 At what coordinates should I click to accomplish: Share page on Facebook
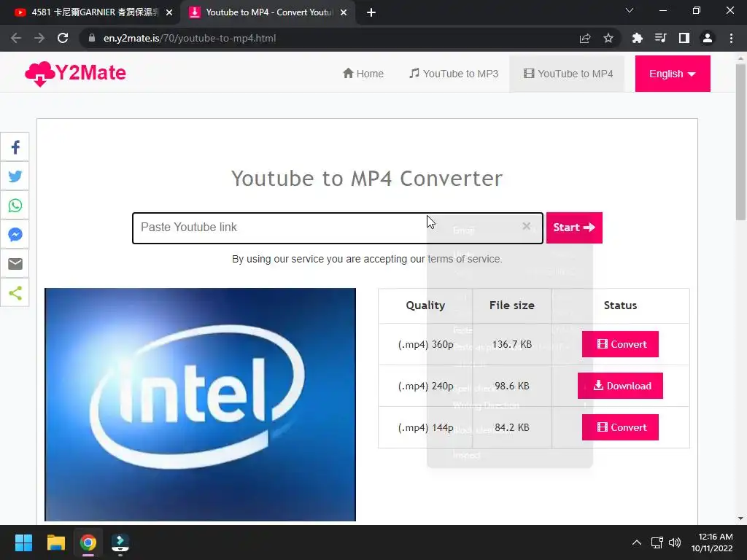pyautogui.click(x=15, y=147)
